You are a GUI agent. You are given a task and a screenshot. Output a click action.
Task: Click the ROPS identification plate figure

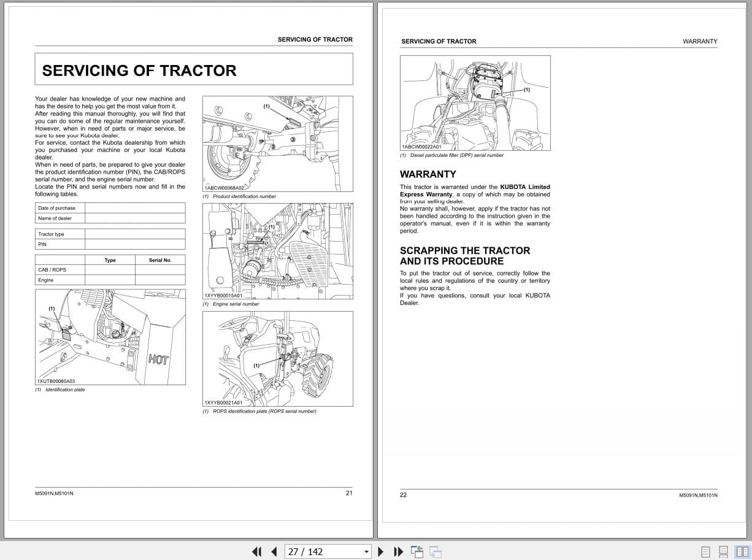[278, 358]
